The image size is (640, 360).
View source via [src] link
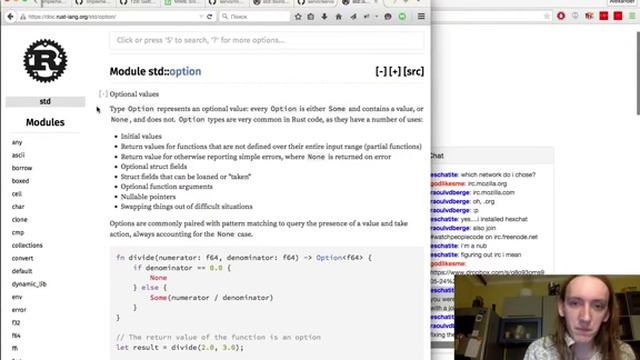pyautogui.click(x=413, y=71)
